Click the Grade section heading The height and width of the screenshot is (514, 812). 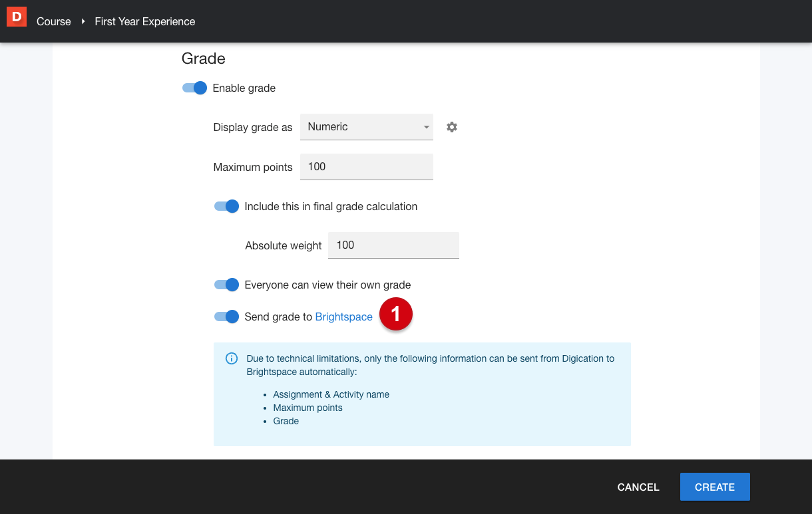click(x=204, y=59)
